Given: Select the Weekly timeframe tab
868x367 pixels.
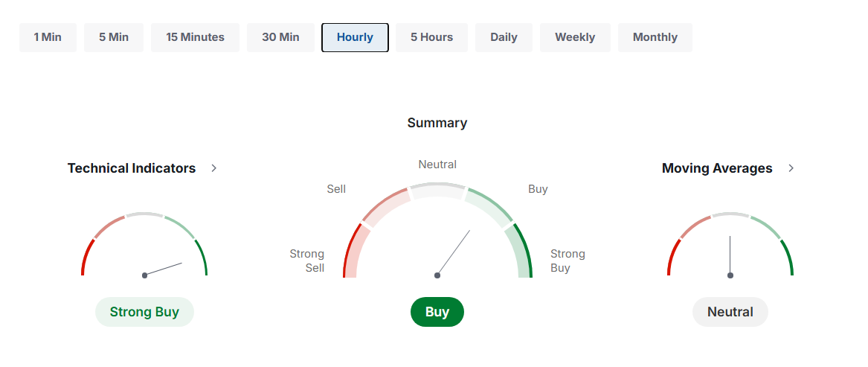Looking at the screenshot, I should coord(575,37).
